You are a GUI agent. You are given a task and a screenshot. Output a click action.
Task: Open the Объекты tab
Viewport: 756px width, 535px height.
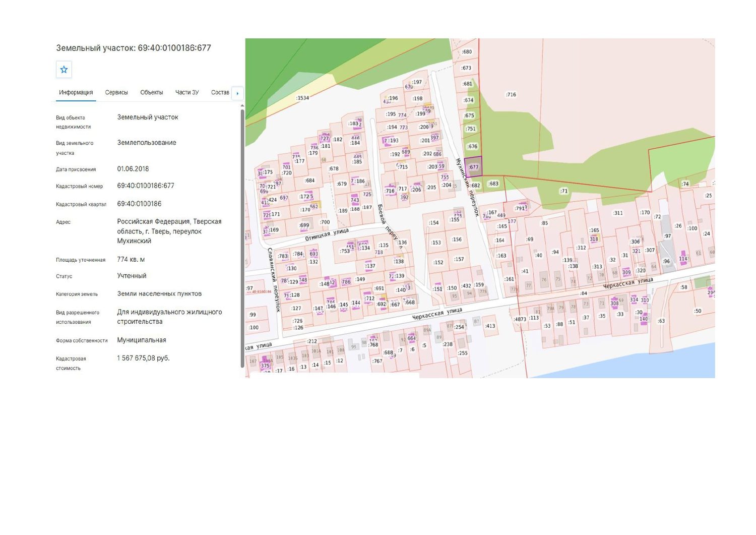click(x=152, y=93)
